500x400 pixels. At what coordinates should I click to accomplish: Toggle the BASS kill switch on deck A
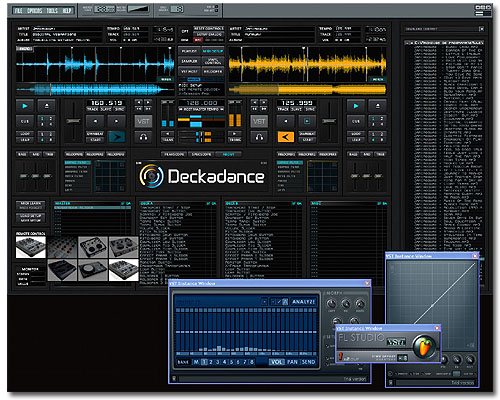(x=22, y=154)
